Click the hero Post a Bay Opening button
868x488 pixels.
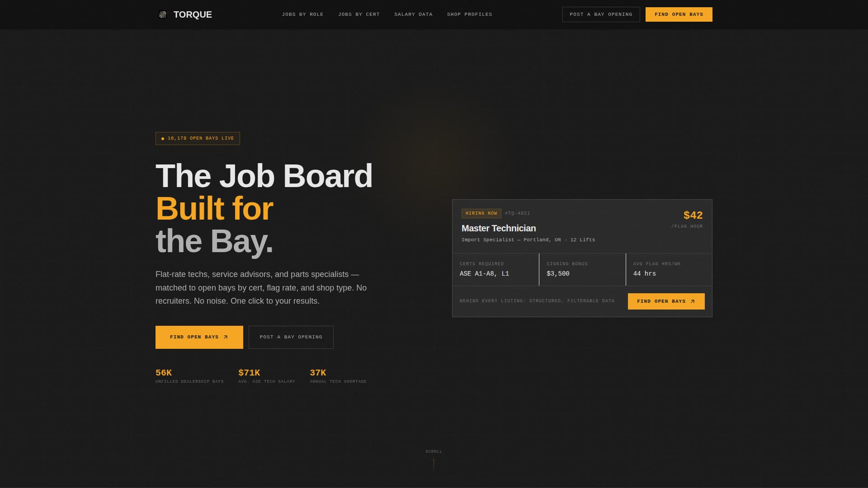coord(291,337)
